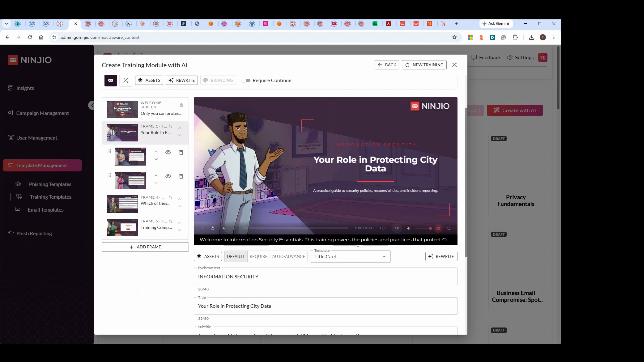
Task: Select the AUTO-ADVANCE mode tab
Action: click(288, 257)
